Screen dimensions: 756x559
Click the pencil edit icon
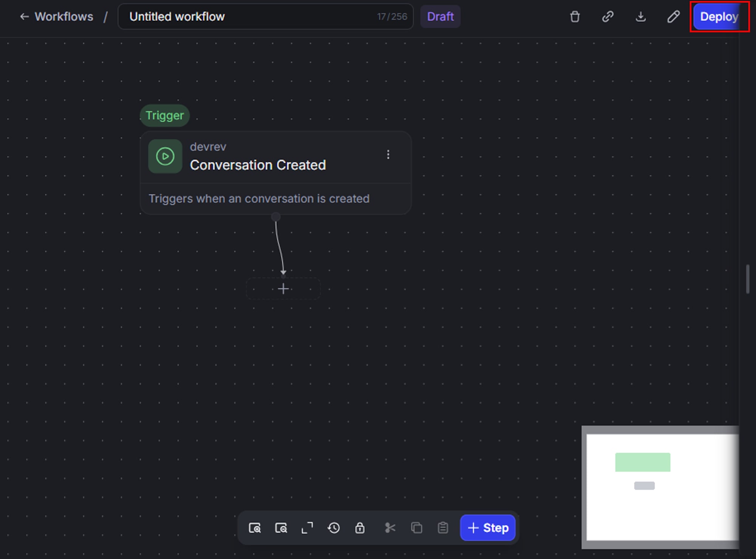pos(673,17)
